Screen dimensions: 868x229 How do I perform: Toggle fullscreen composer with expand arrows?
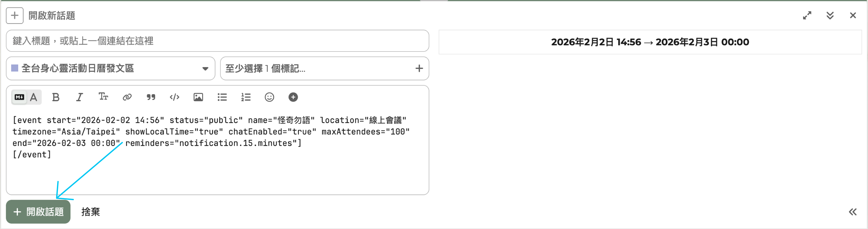tap(807, 16)
